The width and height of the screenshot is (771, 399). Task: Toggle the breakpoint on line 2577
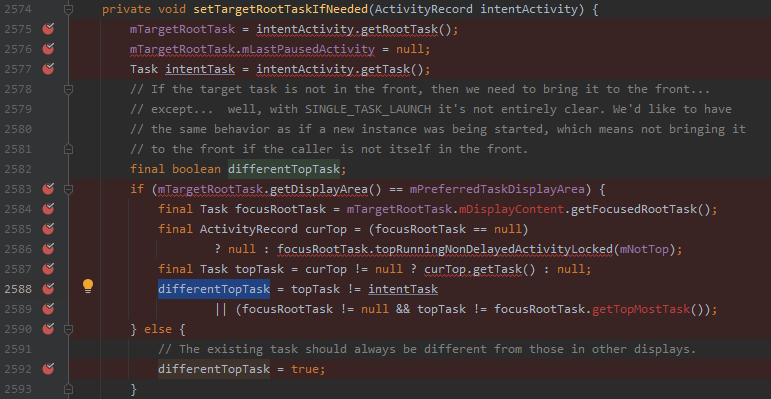tap(48, 69)
